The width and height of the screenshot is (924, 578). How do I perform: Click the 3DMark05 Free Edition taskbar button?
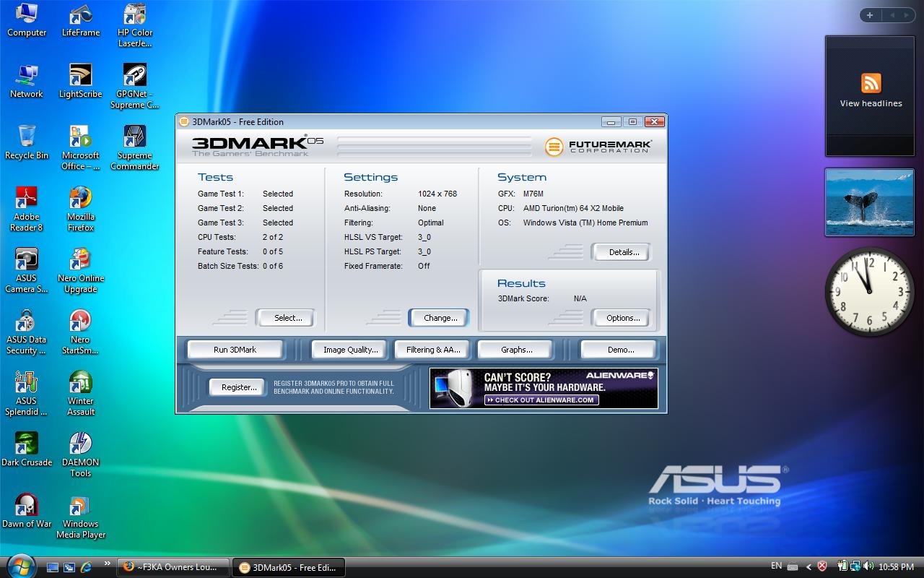click(288, 567)
